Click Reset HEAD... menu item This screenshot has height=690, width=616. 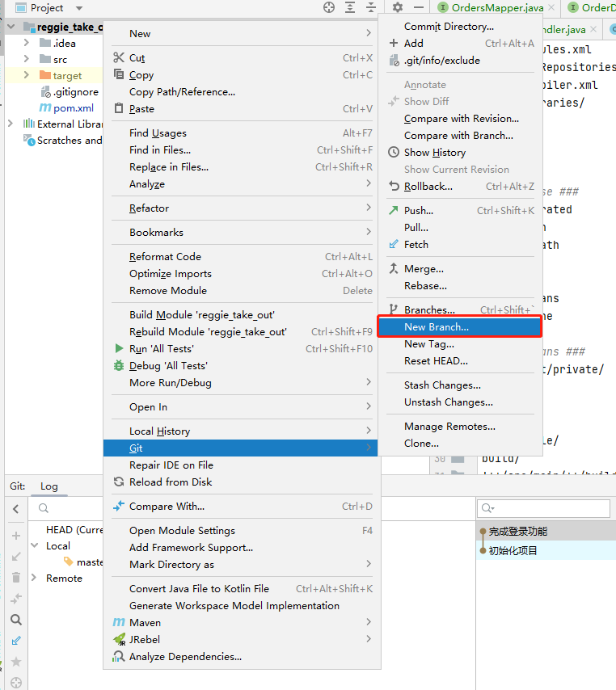pos(460,361)
